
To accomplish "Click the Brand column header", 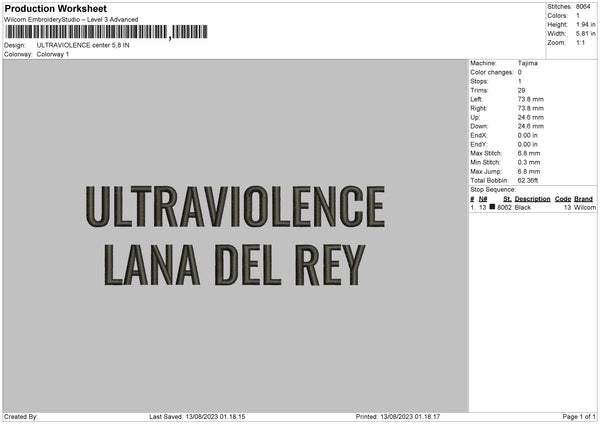I will pos(583,199).
